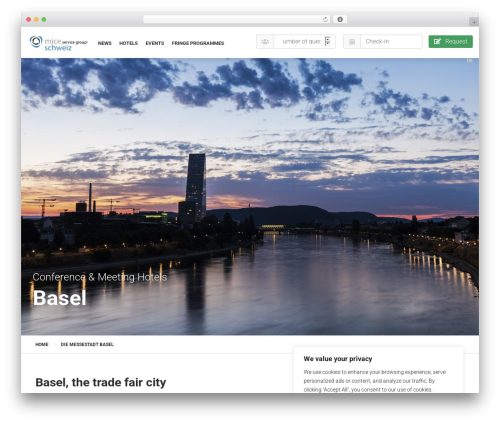
Task: Open the NEWS menu item
Action: pyautogui.click(x=104, y=43)
